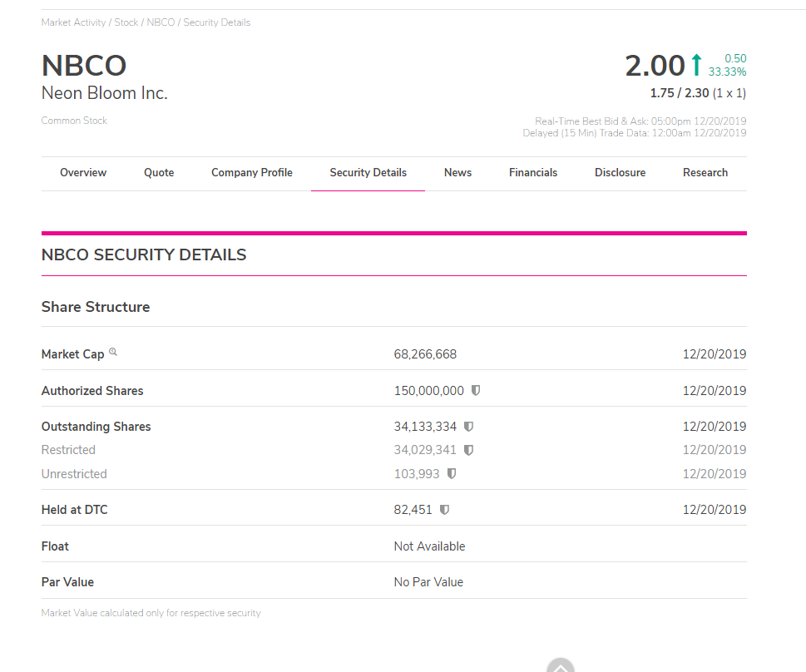Screen dimensions: 806x672
Task: Open the Company Profile tab
Action: [252, 173]
